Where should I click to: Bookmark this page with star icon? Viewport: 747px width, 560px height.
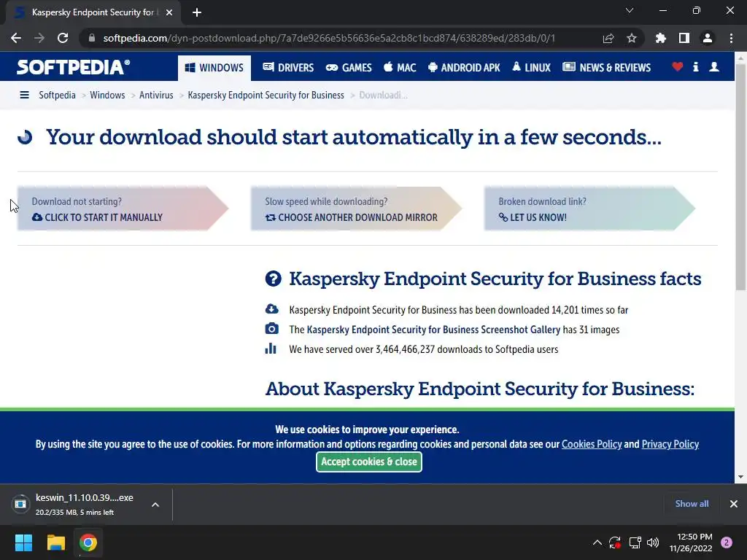(632, 38)
